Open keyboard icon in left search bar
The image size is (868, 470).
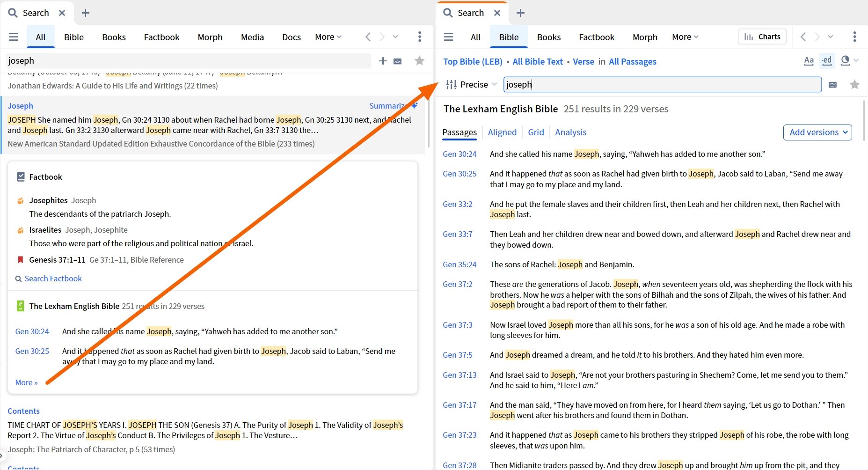(x=398, y=61)
